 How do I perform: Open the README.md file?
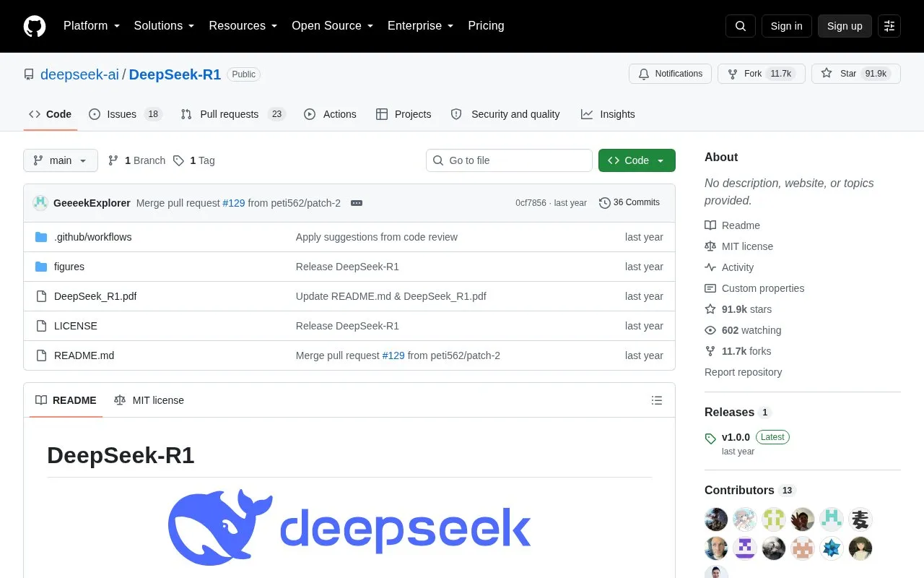point(84,355)
